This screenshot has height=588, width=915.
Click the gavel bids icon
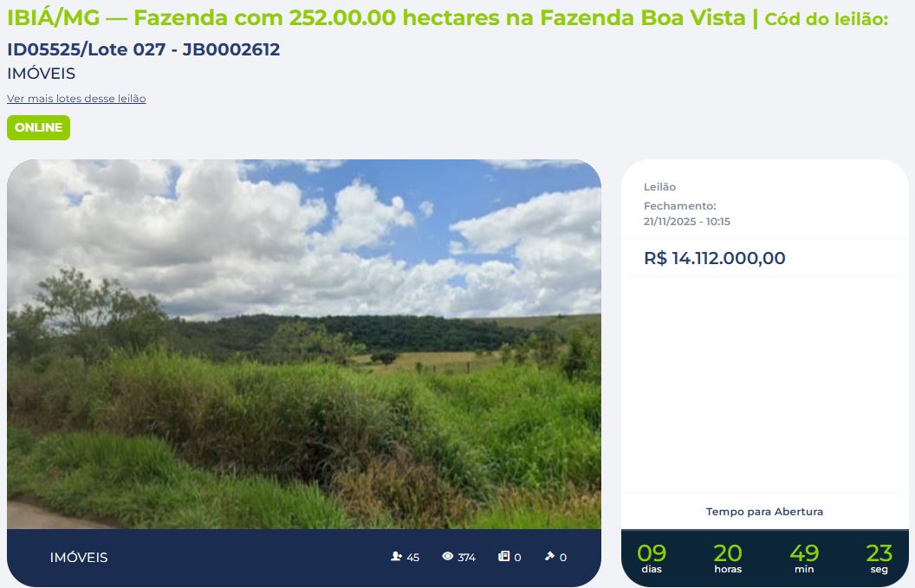pyautogui.click(x=549, y=557)
